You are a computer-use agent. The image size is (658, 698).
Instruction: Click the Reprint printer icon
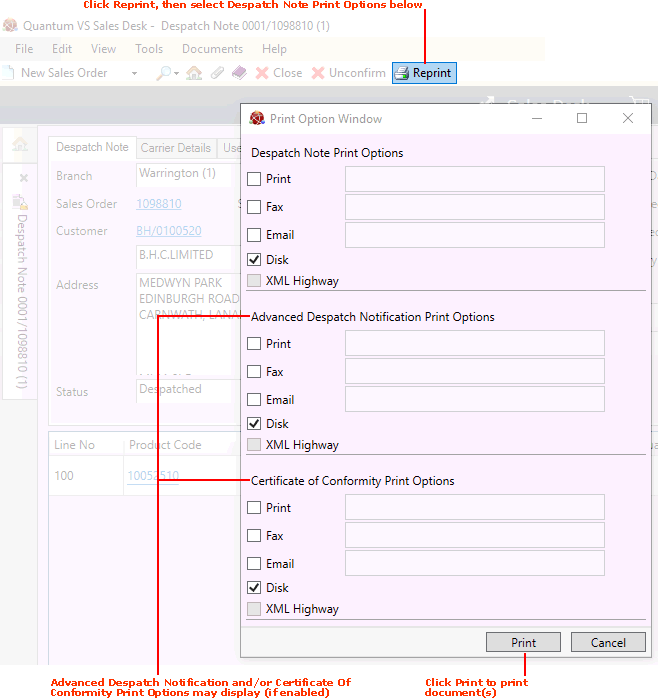(x=402, y=73)
